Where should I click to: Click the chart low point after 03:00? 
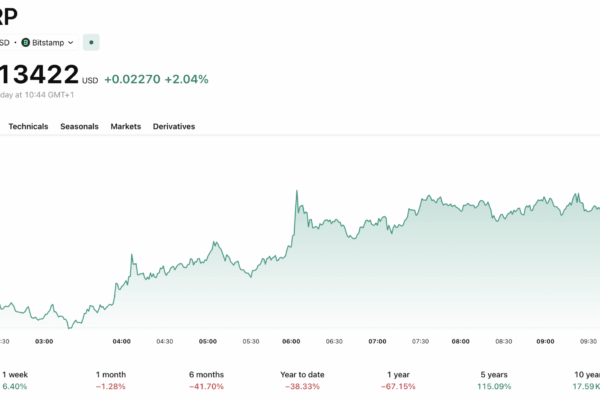tap(70, 328)
